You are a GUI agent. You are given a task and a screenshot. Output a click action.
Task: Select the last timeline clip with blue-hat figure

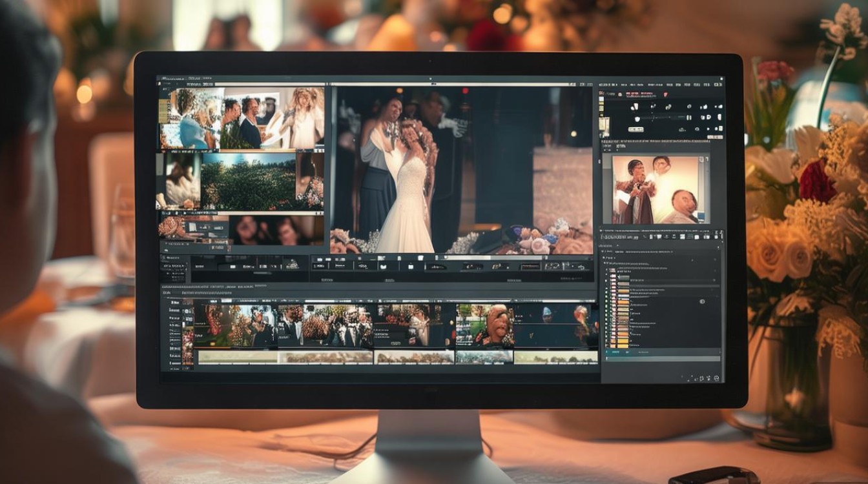point(555,326)
